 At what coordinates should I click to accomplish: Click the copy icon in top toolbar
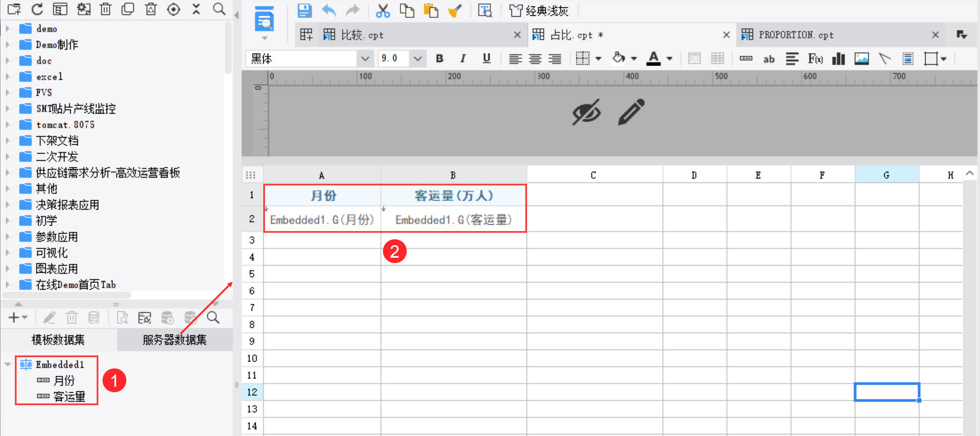407,10
